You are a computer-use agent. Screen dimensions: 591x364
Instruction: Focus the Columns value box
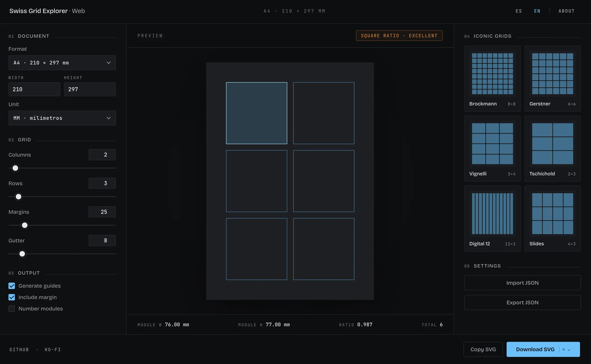click(x=102, y=155)
